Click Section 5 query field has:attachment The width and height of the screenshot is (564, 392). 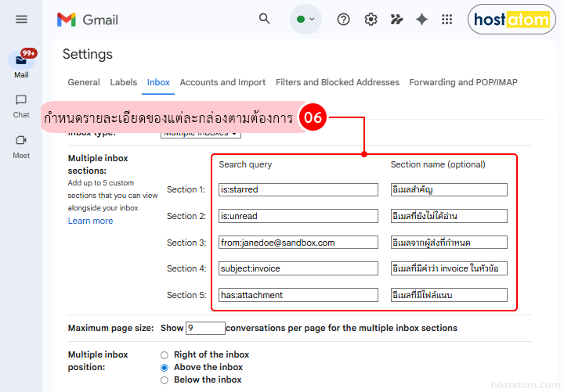tap(298, 295)
